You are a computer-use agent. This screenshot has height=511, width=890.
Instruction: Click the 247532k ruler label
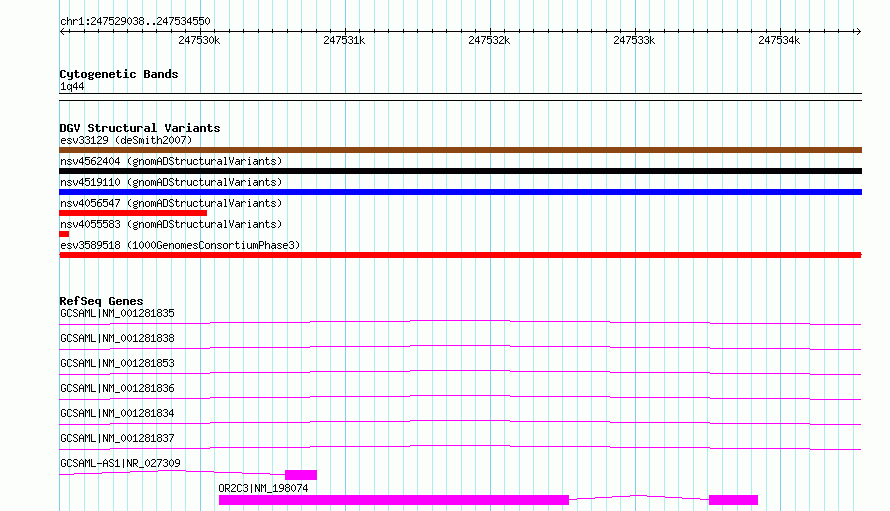489,40
